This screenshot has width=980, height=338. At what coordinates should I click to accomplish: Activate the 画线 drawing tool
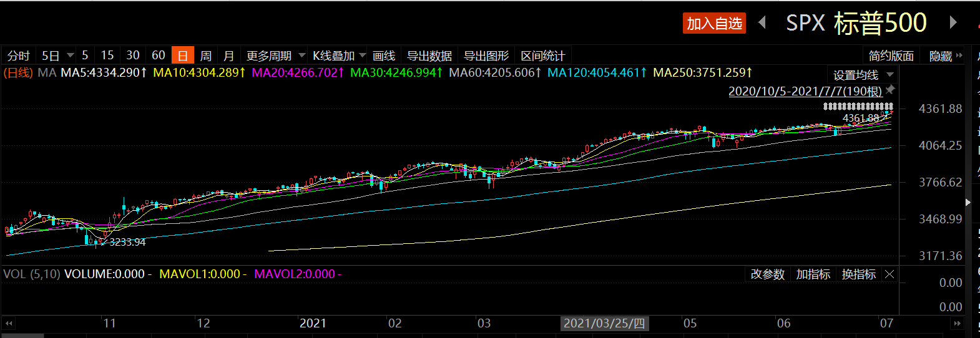tap(384, 56)
